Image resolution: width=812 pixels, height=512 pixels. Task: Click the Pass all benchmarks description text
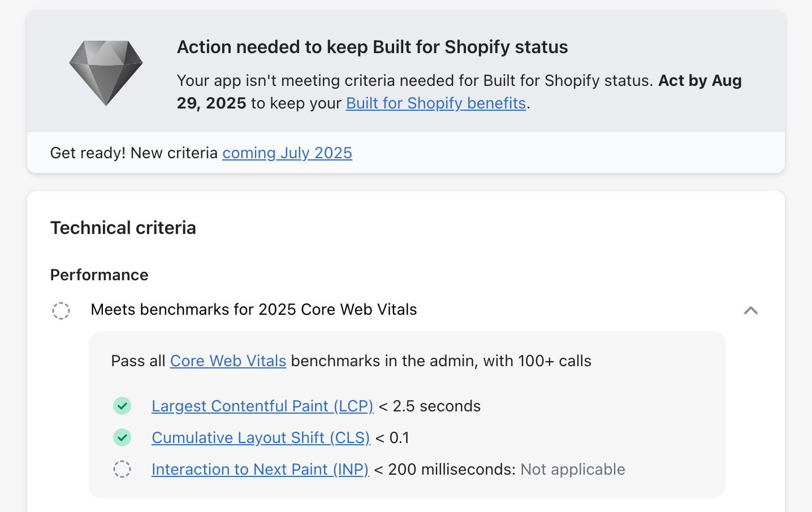[351, 361]
